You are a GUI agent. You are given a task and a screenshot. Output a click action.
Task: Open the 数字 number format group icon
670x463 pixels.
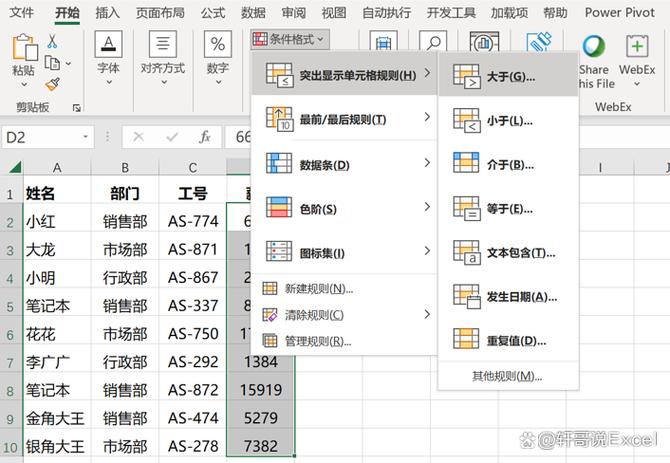coord(217,44)
